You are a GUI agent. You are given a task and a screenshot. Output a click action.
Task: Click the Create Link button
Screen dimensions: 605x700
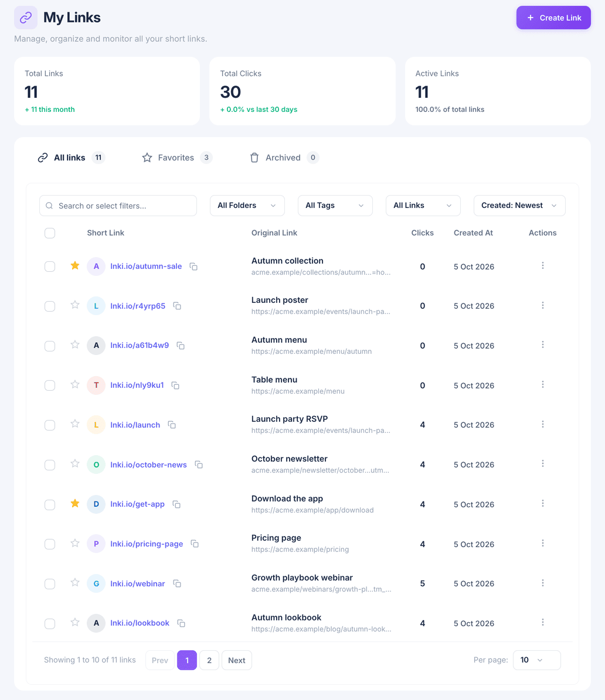[553, 18]
